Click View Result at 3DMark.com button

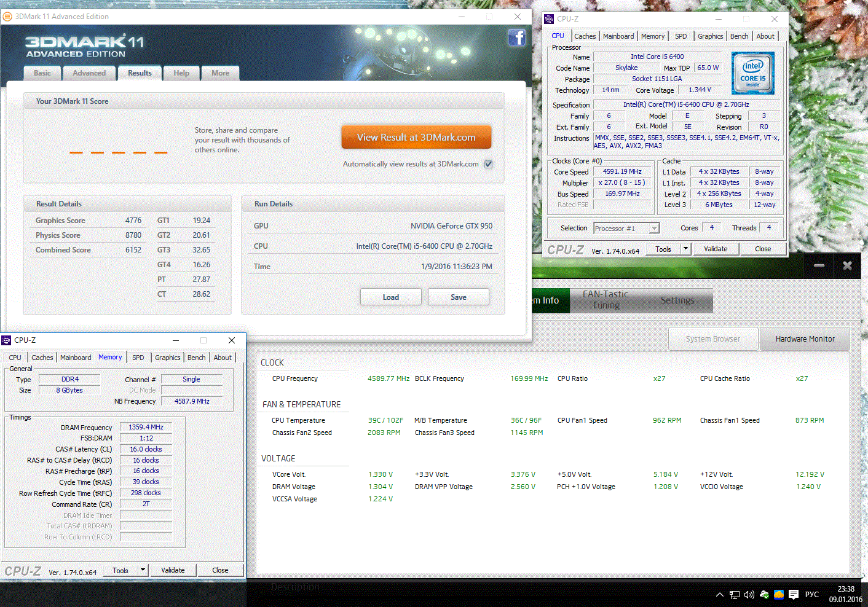[416, 138]
